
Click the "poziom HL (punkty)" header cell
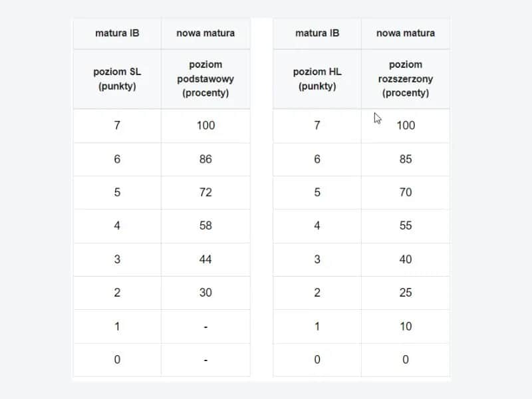point(317,79)
